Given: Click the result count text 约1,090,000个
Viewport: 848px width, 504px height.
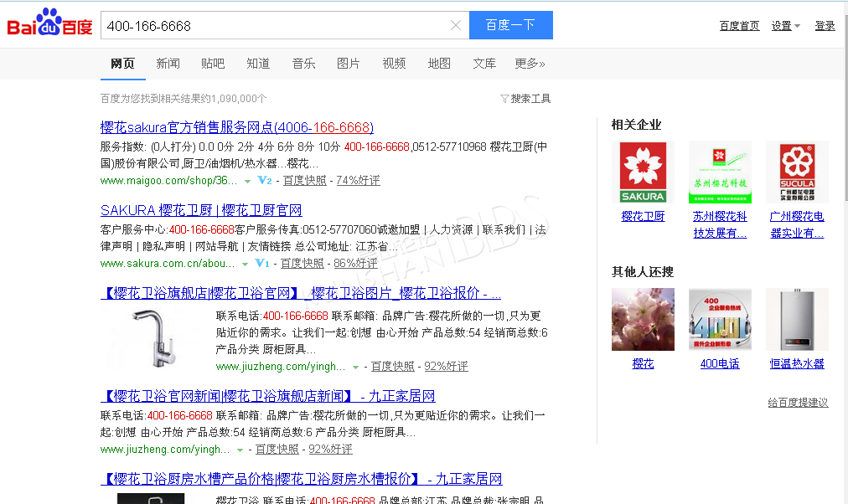Looking at the screenshot, I should click(x=234, y=99).
